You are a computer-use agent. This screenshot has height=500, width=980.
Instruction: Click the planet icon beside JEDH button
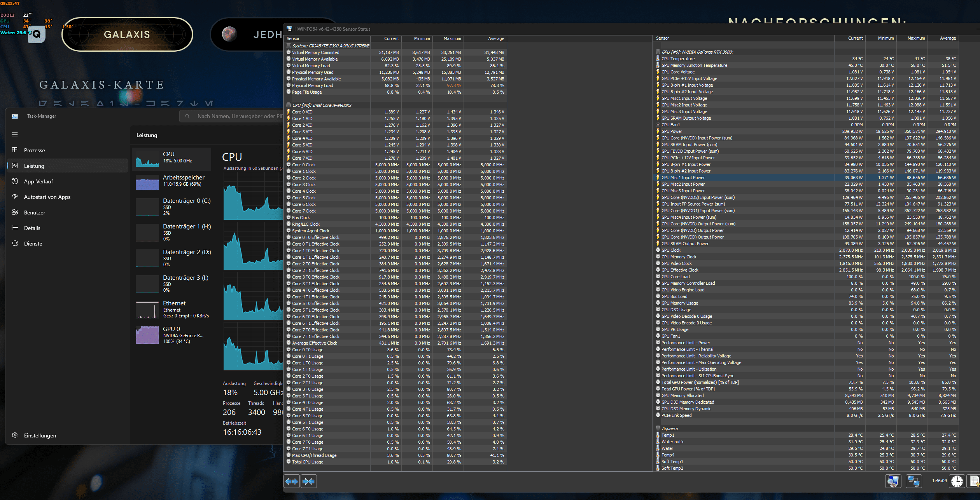229,34
